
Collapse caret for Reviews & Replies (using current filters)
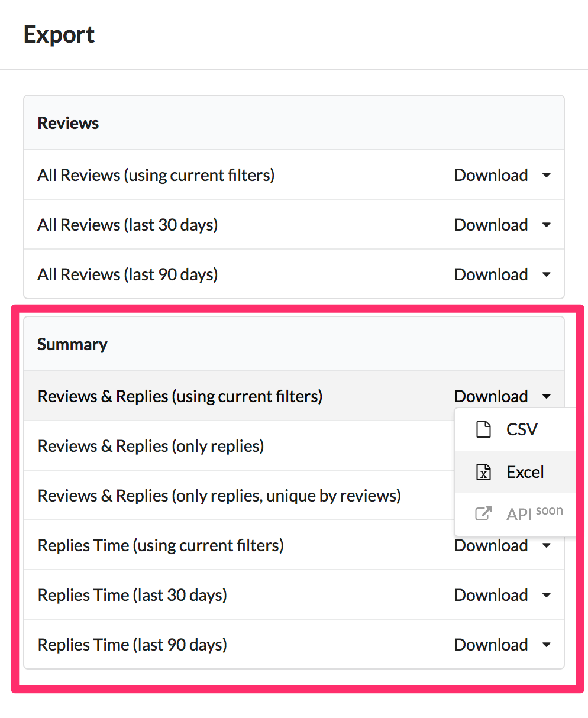coord(547,397)
